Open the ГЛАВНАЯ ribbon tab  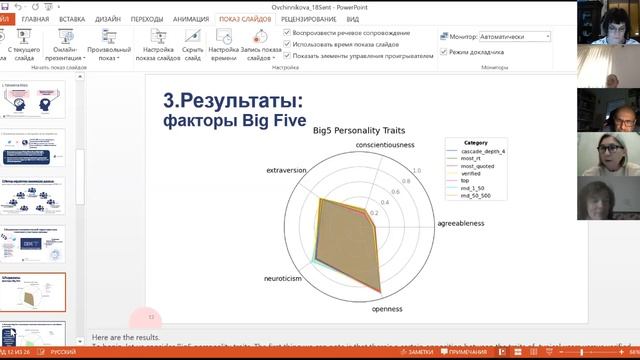35,19
